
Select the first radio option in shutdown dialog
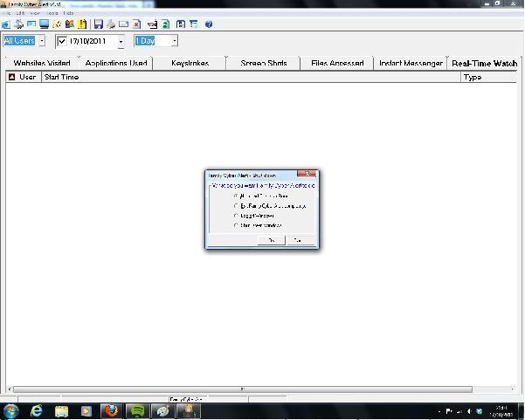point(236,196)
